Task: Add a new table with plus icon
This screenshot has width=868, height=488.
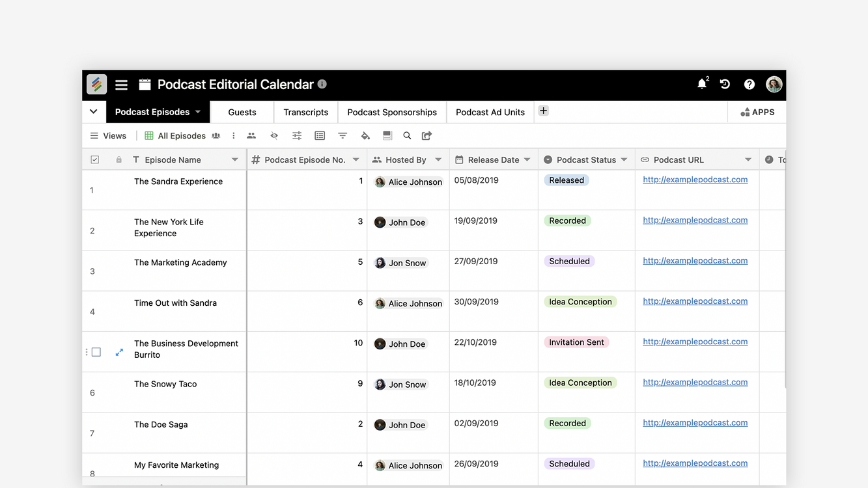Action: pyautogui.click(x=544, y=111)
